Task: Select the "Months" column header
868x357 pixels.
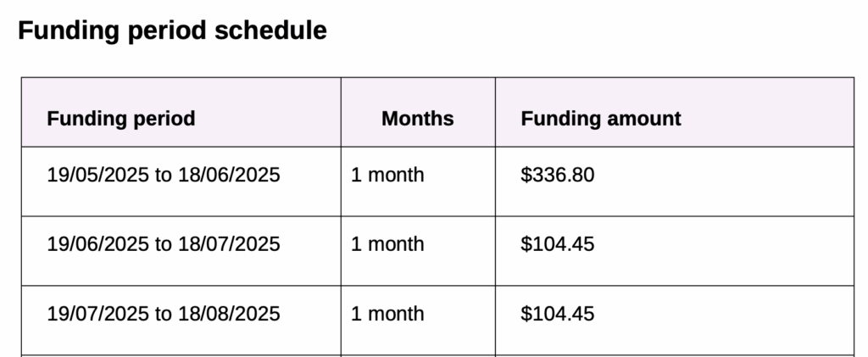Action: click(417, 119)
